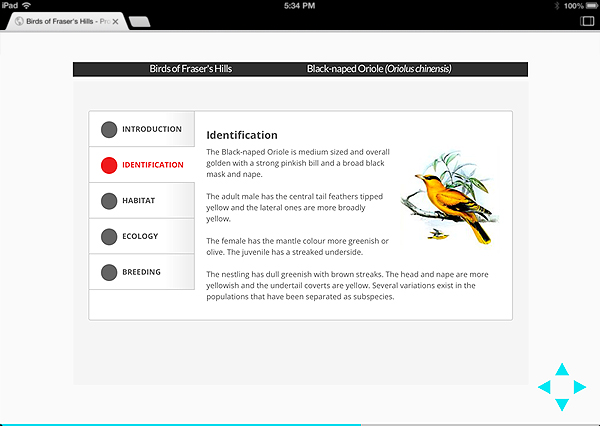Tap the cyan right arrow navigation icon
This screenshot has height=428, width=600.
coord(580,387)
